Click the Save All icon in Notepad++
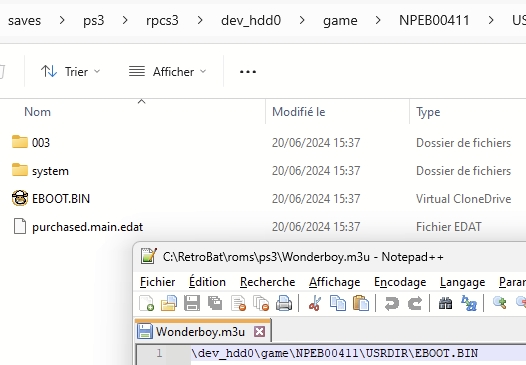The width and height of the screenshot is (526, 365). pos(215,303)
